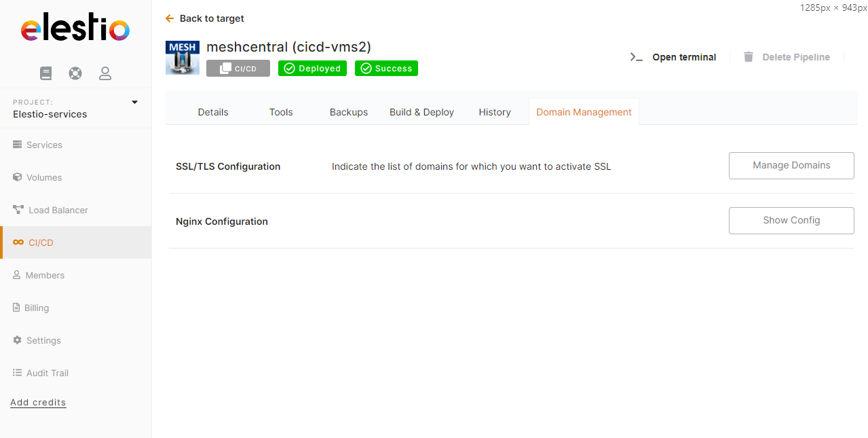Follow the Add credits link

pos(38,402)
